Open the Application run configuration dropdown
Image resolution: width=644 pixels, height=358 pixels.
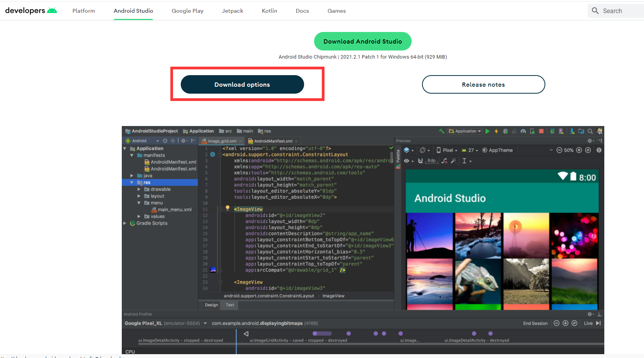click(x=465, y=131)
